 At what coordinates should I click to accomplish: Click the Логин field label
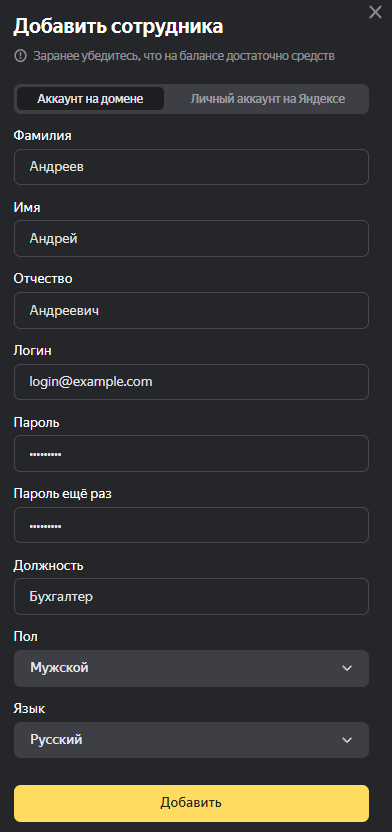pyautogui.click(x=32, y=351)
